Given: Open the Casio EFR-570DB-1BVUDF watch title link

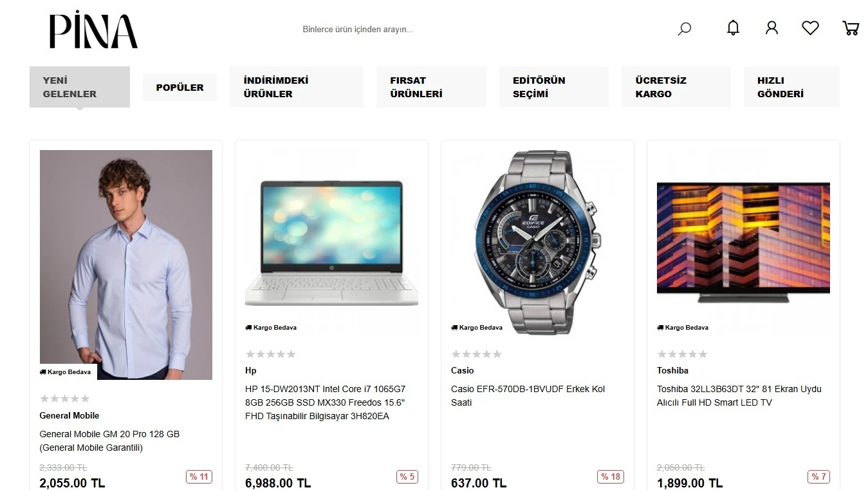Looking at the screenshot, I should pos(528,396).
